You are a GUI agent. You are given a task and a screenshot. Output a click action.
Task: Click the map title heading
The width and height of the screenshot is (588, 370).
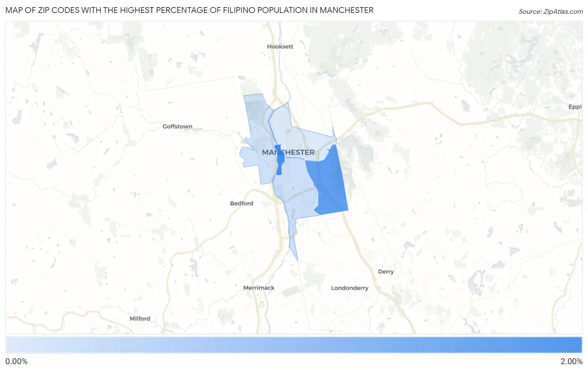tap(189, 10)
